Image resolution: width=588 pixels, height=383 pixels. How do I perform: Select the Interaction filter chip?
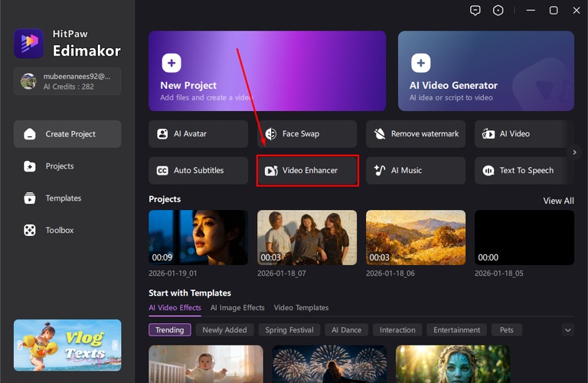tap(397, 330)
